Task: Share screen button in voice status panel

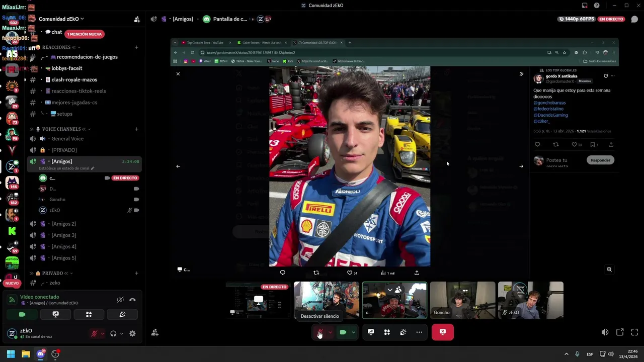Action: pyautogui.click(x=55, y=314)
